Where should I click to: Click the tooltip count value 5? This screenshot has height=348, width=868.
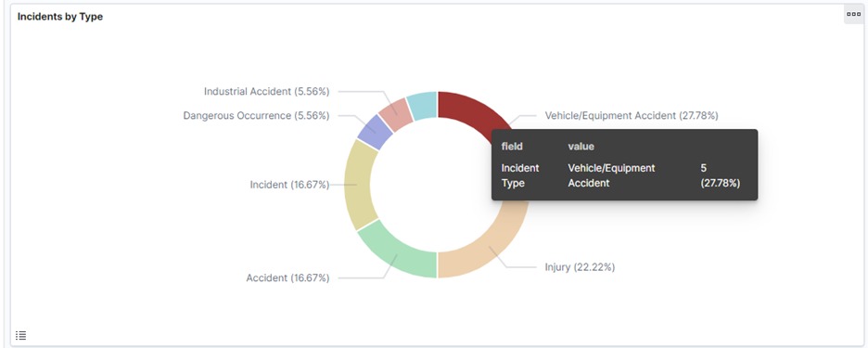[704, 168]
